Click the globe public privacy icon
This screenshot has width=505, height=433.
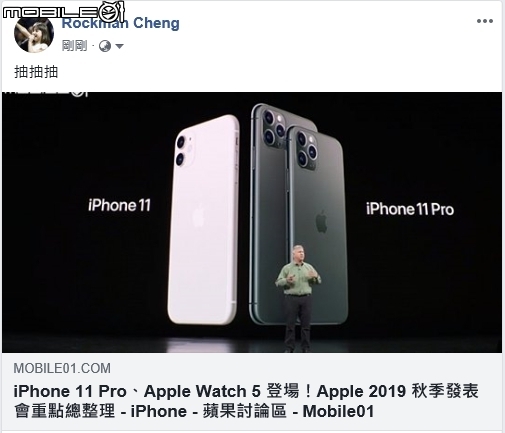[105, 46]
